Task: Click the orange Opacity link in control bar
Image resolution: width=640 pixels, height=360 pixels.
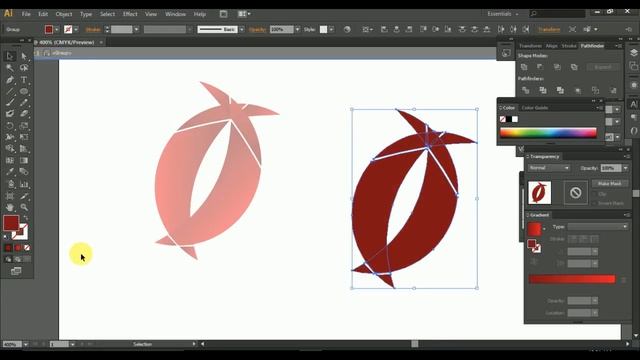Action: point(258,29)
